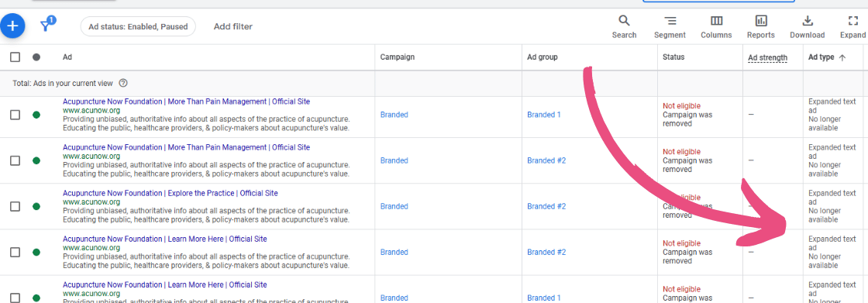Image resolution: width=868 pixels, height=303 pixels.
Task: Open Branded #2 ad group in second row
Action: [546, 160]
